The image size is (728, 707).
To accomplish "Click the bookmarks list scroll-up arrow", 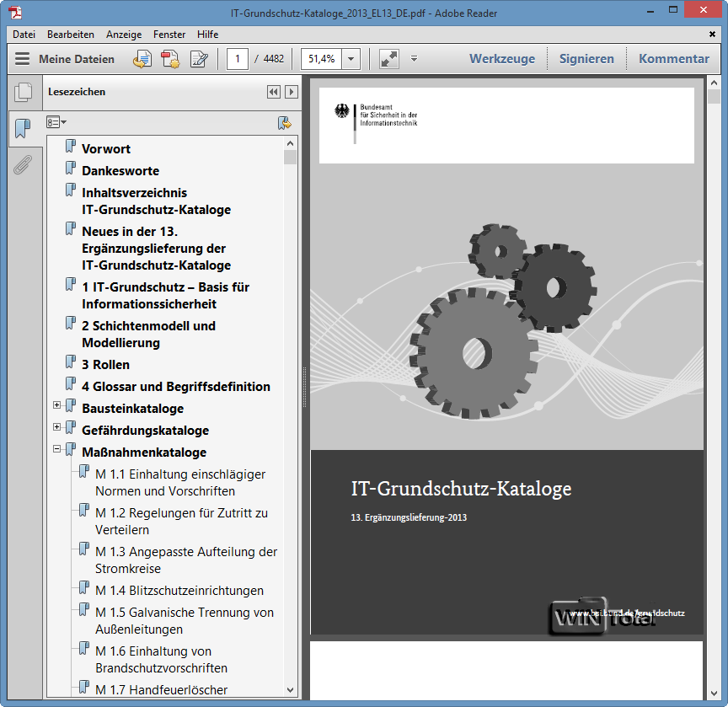I will [291, 143].
